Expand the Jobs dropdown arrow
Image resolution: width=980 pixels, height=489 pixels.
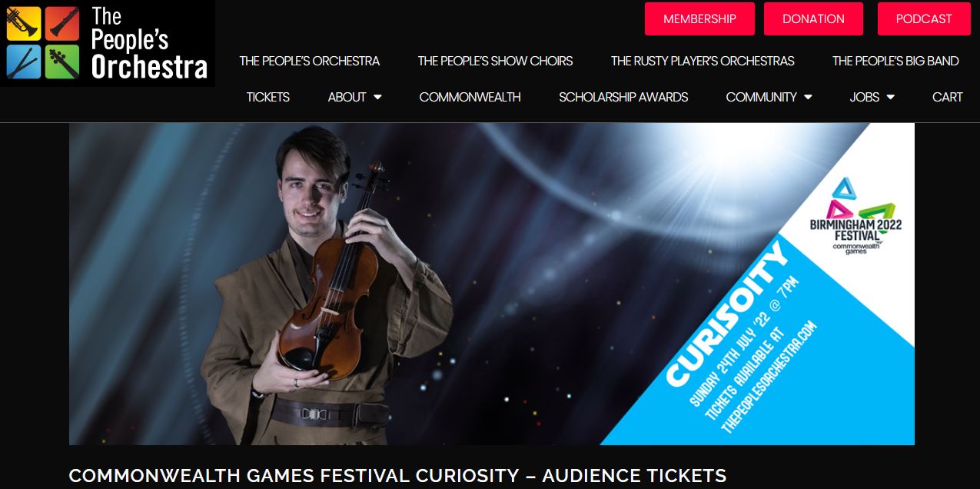890,98
